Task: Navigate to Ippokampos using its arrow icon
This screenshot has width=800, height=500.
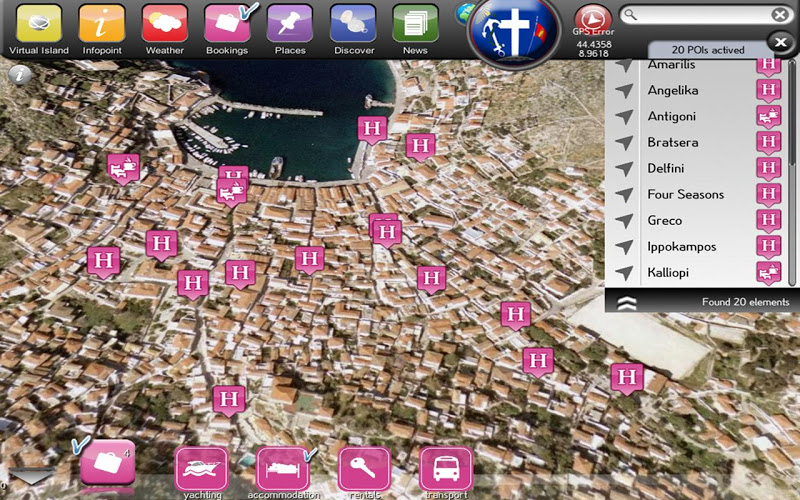Action: click(623, 246)
